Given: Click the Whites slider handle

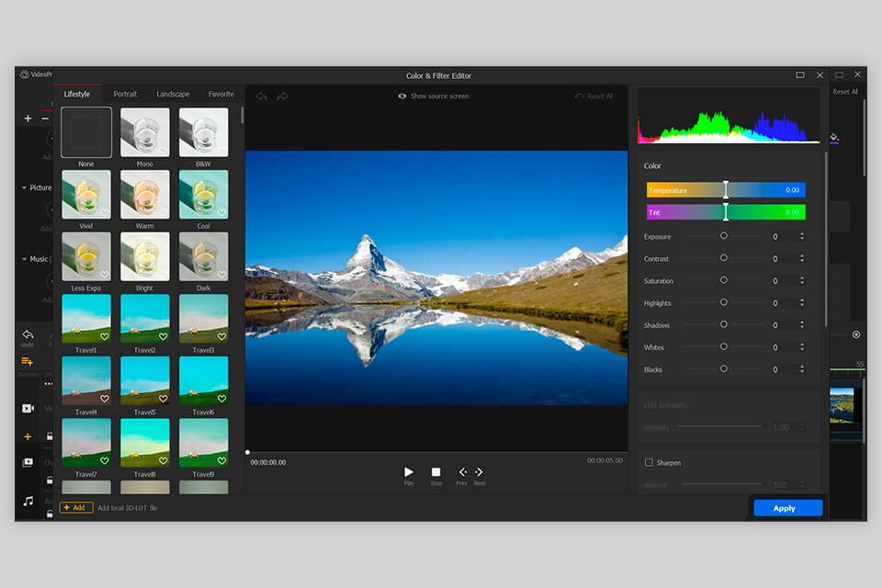Looking at the screenshot, I should (724, 346).
